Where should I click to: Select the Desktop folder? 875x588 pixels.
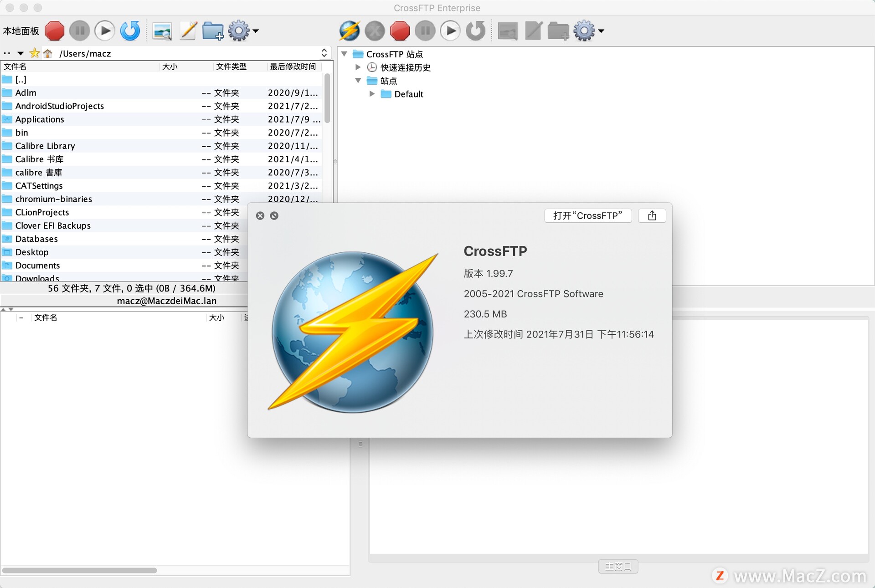124,252
